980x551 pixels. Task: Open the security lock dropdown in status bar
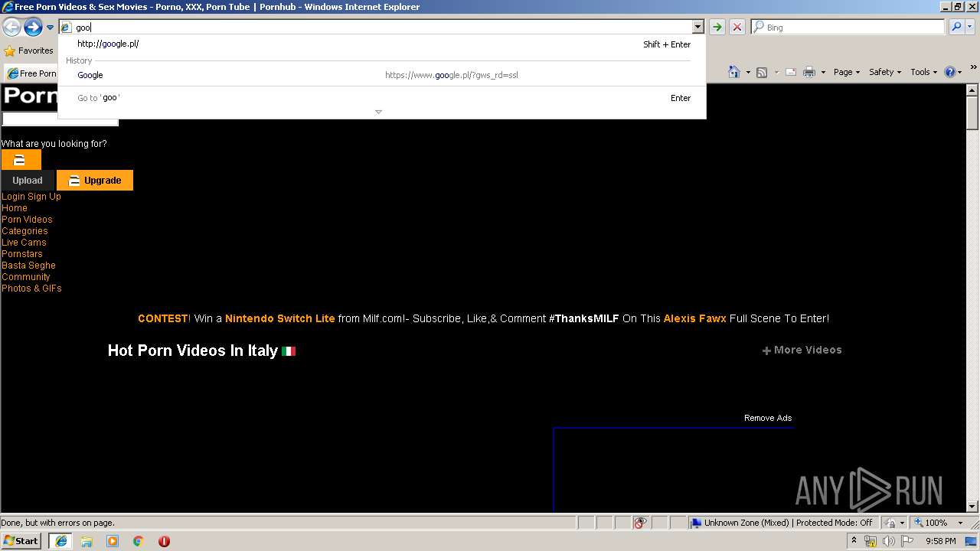pyautogui.click(x=894, y=523)
